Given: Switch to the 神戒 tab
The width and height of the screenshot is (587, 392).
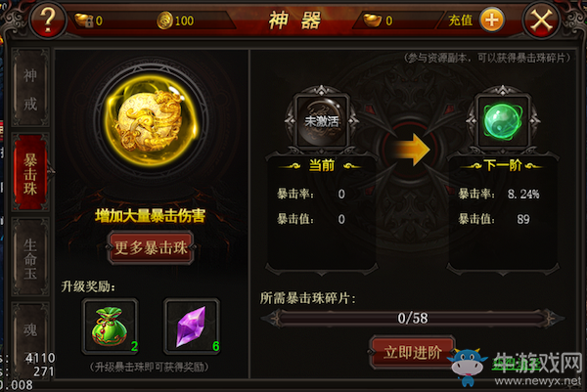Looking at the screenshot, I should tap(30, 88).
